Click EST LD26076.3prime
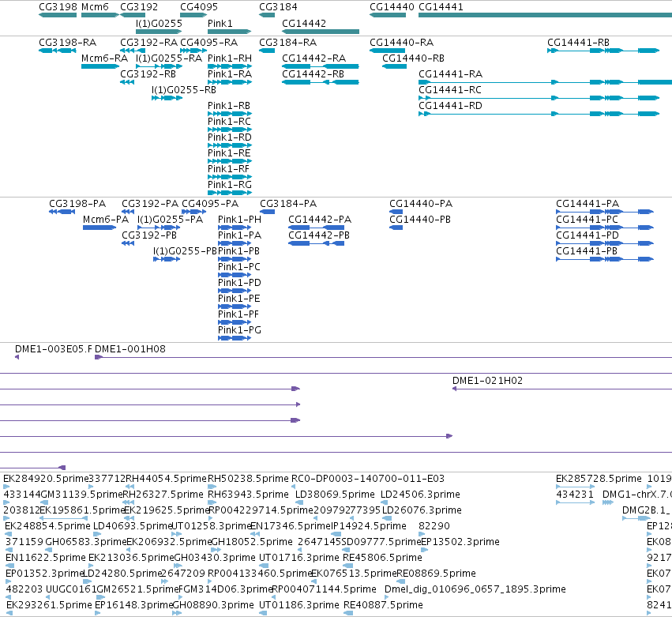Screen dimensions: 672x617 coord(422,510)
